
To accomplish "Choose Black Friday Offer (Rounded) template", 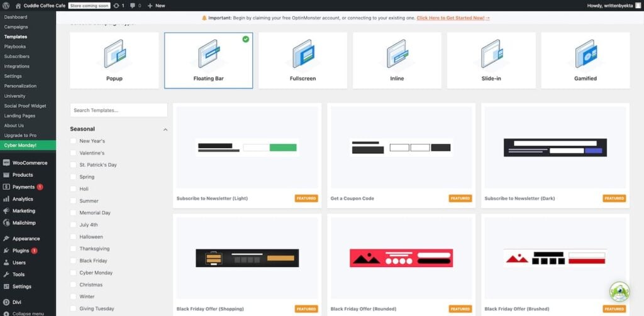I will (401, 264).
